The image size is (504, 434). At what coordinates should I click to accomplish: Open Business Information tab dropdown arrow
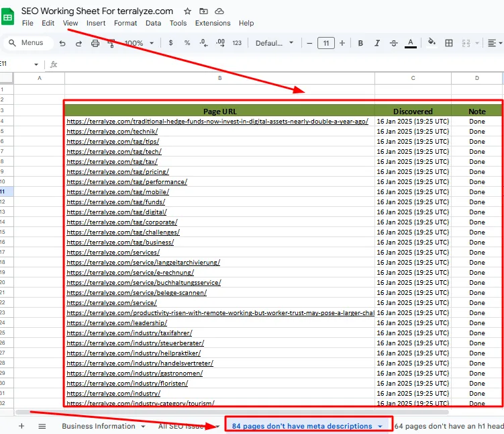[x=143, y=427]
